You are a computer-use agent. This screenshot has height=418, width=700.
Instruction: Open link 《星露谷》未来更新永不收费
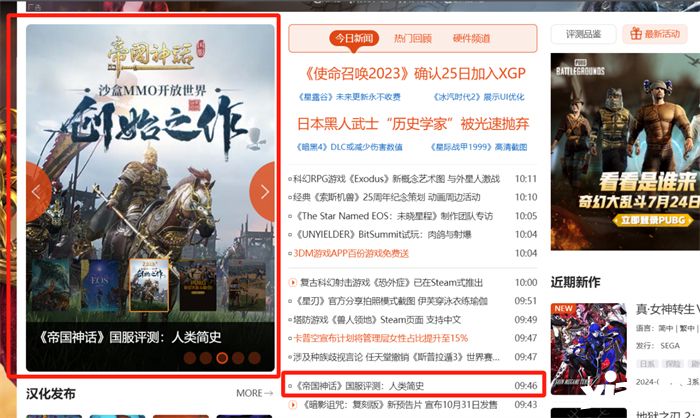pos(350,97)
